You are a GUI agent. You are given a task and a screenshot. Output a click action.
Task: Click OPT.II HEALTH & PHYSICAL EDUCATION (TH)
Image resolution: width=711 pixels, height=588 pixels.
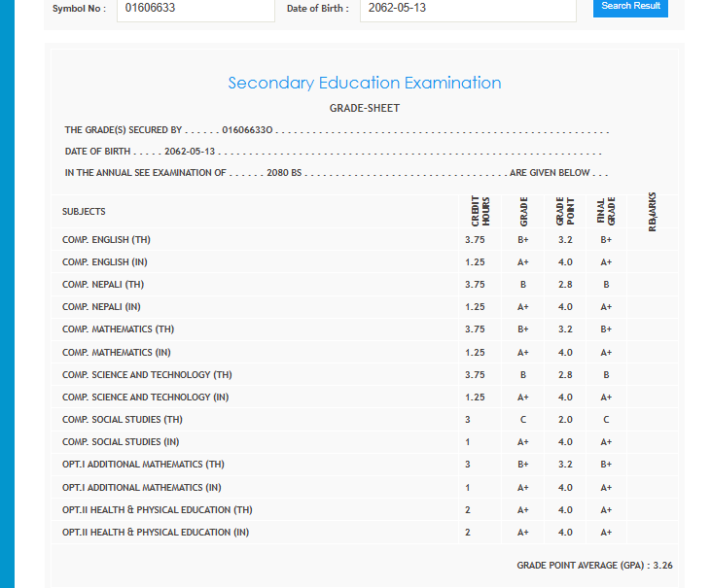coord(156,510)
